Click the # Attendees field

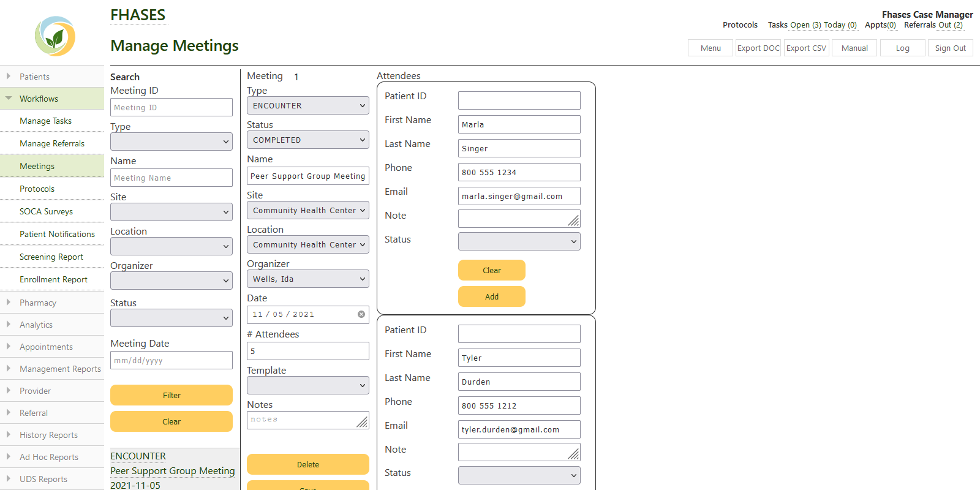pyautogui.click(x=308, y=351)
